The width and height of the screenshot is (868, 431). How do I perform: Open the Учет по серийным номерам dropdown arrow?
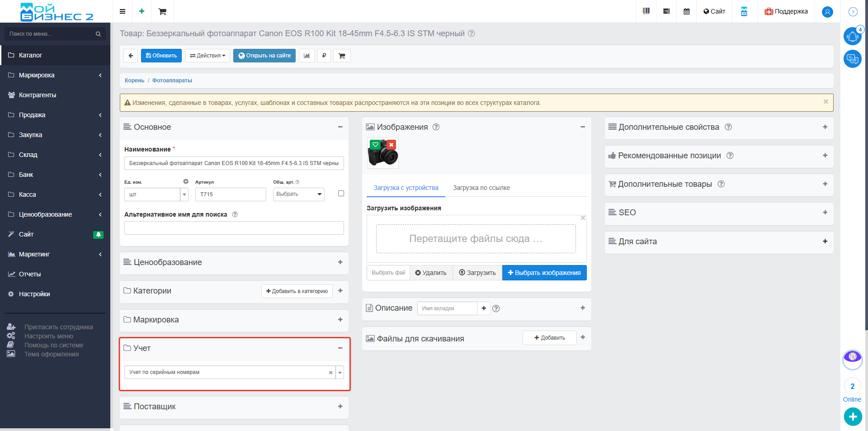pos(340,372)
